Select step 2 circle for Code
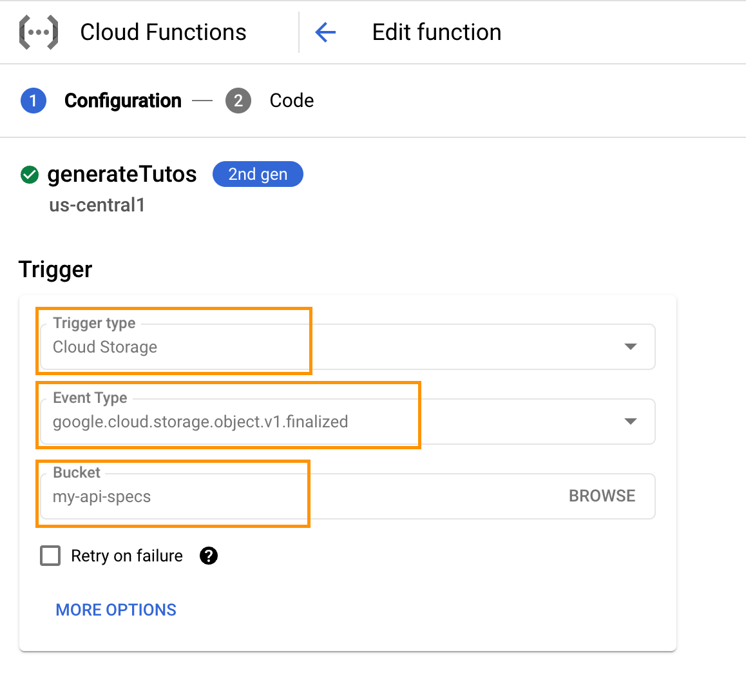Viewport: 746px width, 700px height. tap(238, 101)
